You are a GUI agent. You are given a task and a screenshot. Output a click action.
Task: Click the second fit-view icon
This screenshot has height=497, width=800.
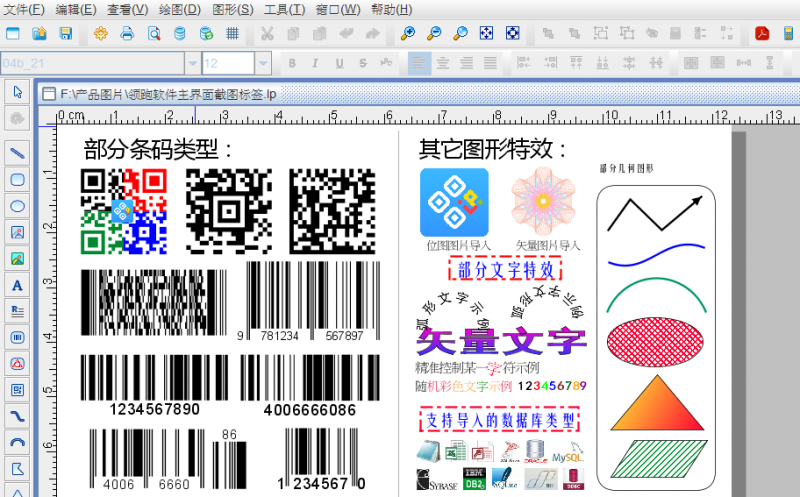tap(513, 34)
